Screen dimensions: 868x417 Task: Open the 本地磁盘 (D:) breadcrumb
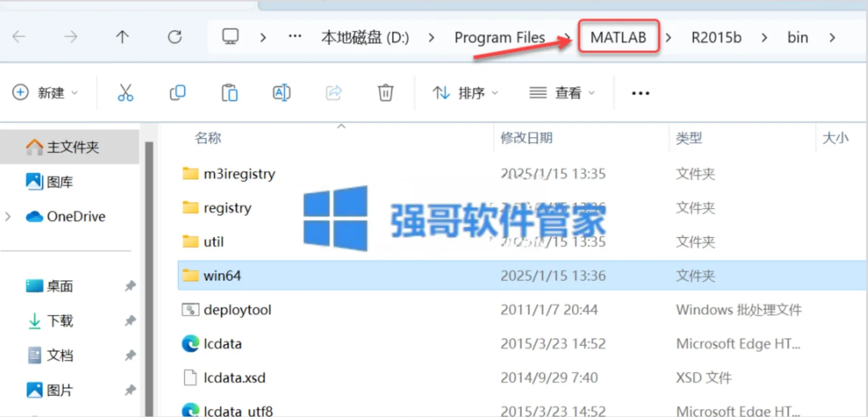pyautogui.click(x=365, y=37)
